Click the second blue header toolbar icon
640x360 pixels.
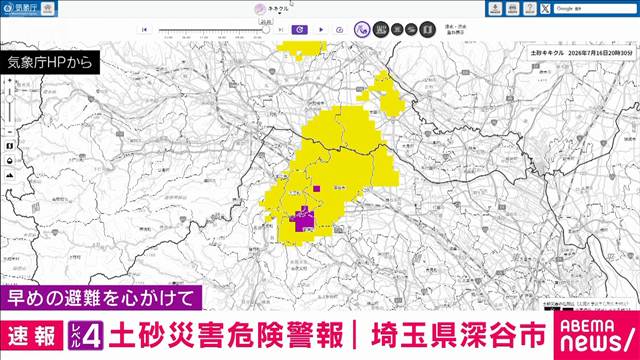(x=513, y=8)
